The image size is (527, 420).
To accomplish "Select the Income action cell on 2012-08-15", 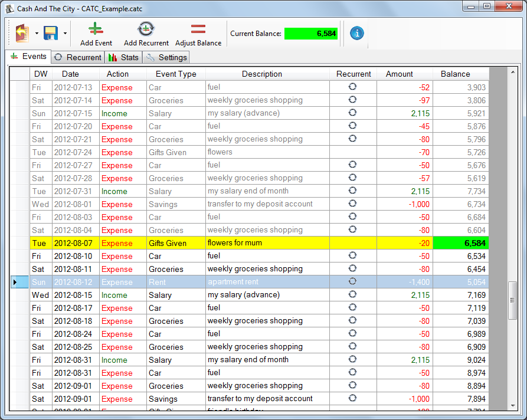I will pyautogui.click(x=123, y=295).
